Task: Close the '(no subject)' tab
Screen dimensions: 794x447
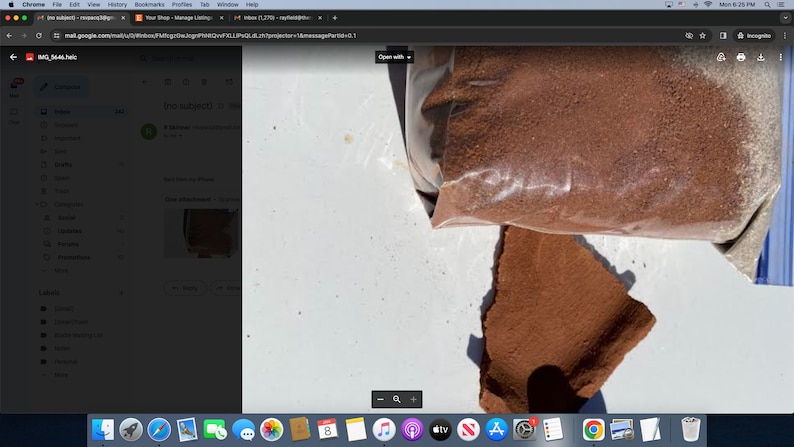Action: (x=123, y=18)
